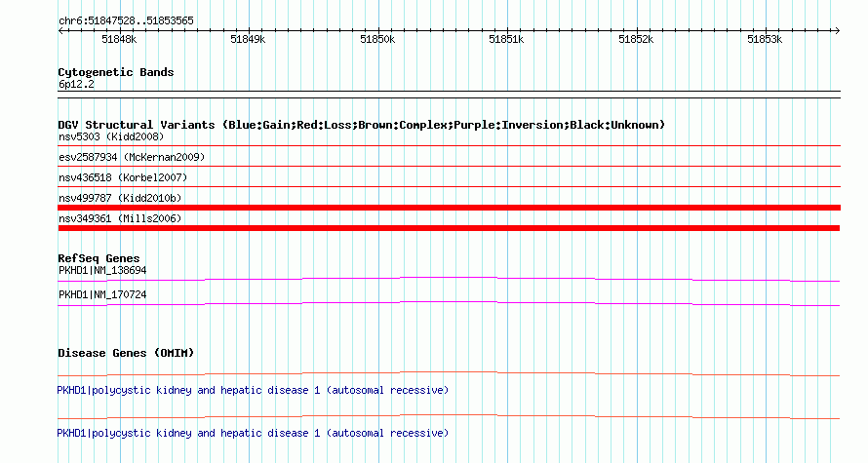Image resolution: width=868 pixels, height=463 pixels.
Task: Click the thin red line under nsv5303
Action: click(x=449, y=146)
